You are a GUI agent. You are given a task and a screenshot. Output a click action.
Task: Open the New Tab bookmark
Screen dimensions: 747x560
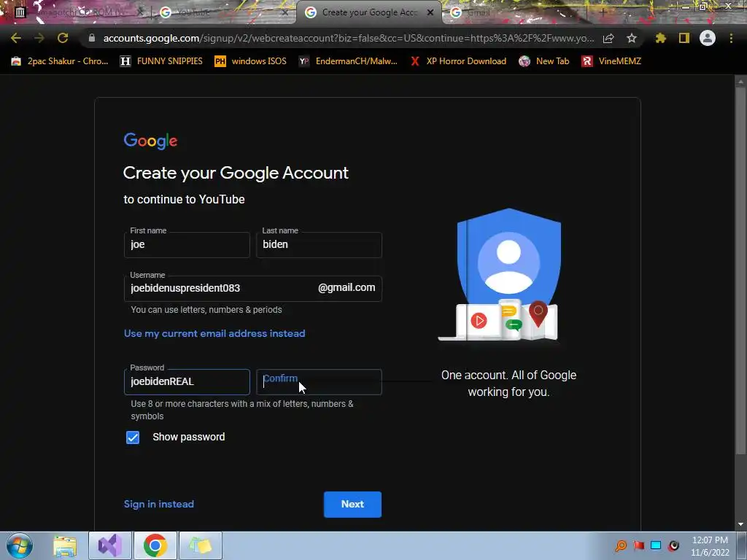pos(544,61)
